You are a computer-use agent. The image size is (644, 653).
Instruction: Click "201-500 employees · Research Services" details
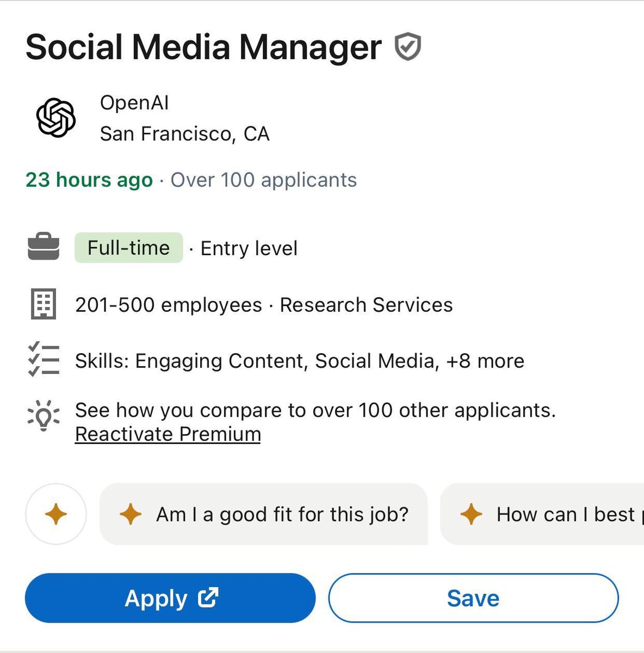pos(264,305)
